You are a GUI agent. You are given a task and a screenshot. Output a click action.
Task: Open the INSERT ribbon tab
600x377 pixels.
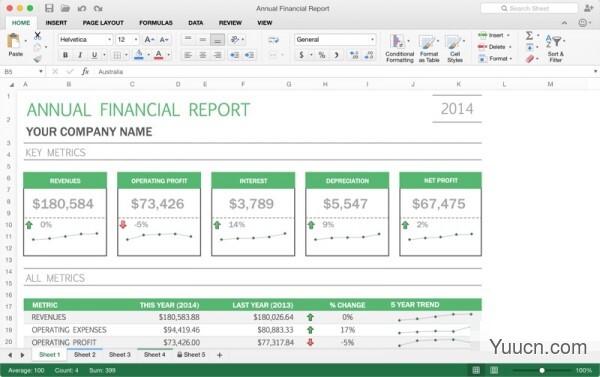[56, 23]
